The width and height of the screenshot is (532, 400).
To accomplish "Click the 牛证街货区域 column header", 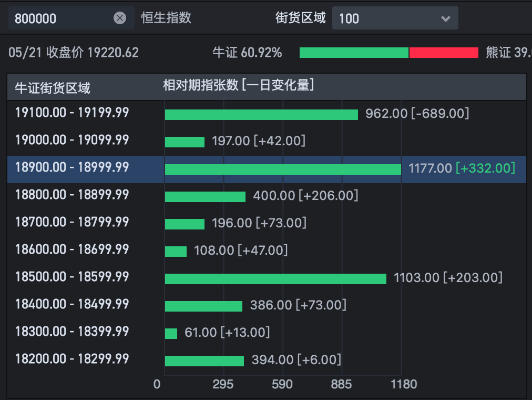I will coord(53,87).
